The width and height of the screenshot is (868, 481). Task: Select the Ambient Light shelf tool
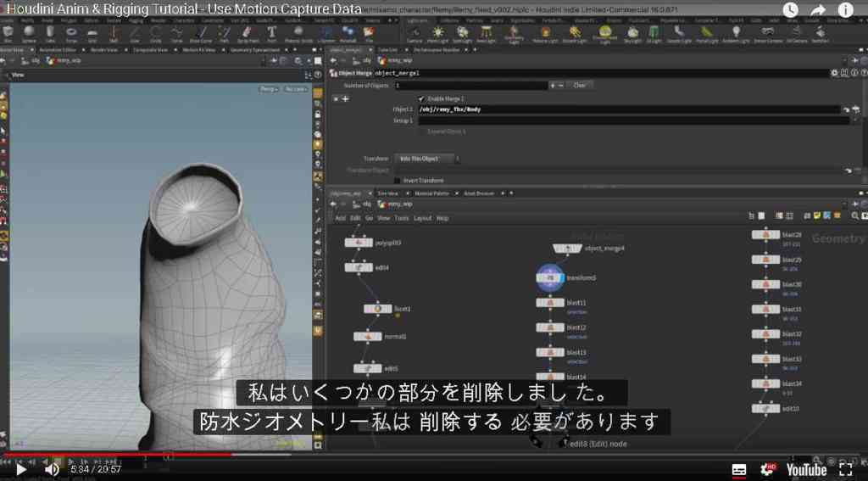click(737, 34)
